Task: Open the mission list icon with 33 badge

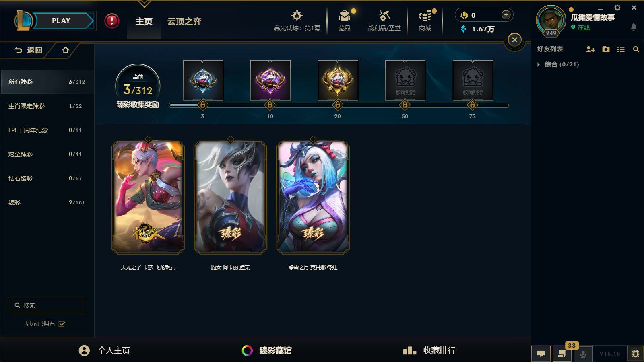Action: tap(562, 354)
